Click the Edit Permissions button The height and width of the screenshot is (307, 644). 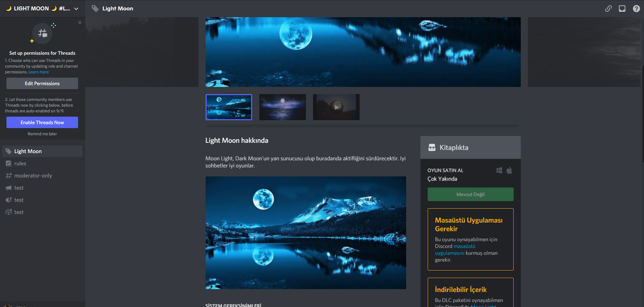(42, 83)
